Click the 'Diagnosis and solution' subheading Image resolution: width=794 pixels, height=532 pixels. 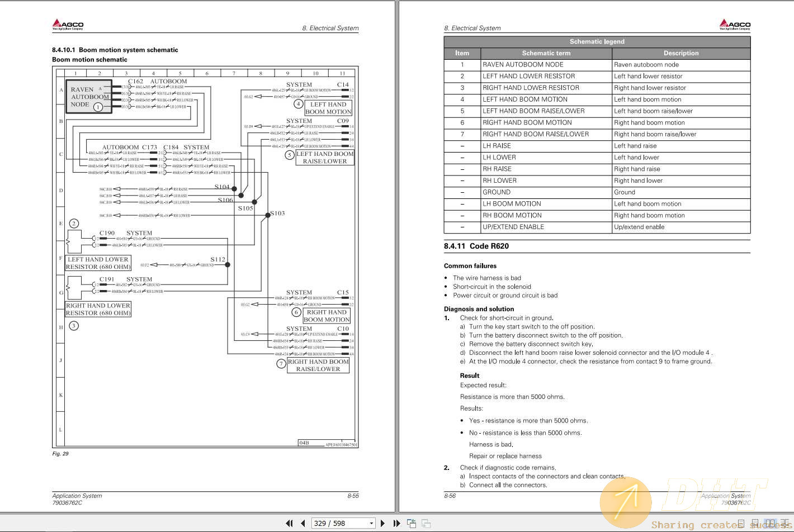coord(479,308)
